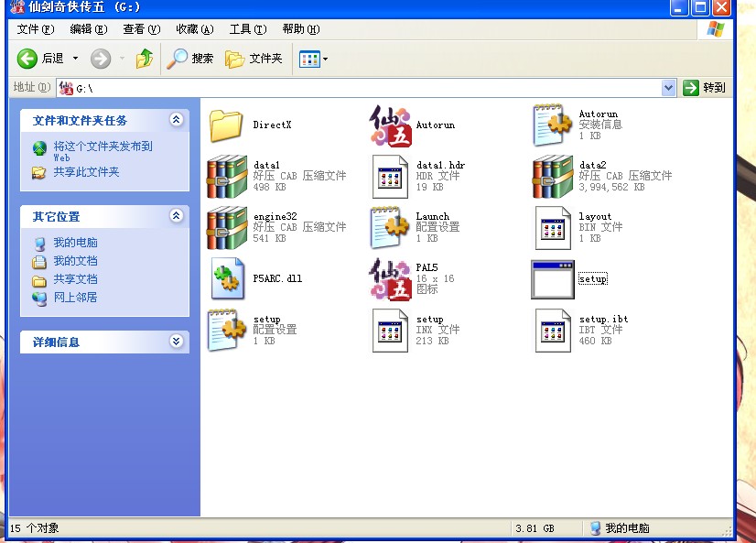
Task: Click the window title bar system icon
Action: 16,6
